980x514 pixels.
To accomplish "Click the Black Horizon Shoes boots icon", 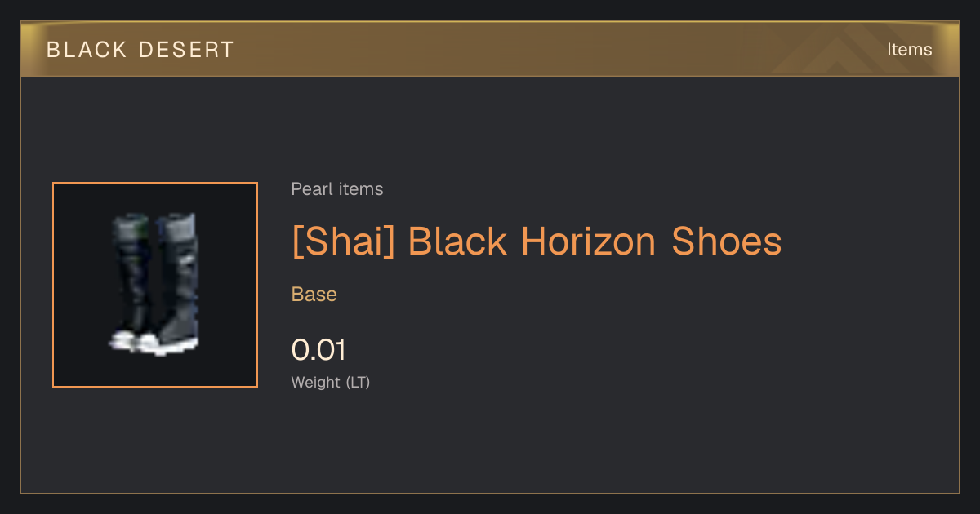I will pos(155,285).
